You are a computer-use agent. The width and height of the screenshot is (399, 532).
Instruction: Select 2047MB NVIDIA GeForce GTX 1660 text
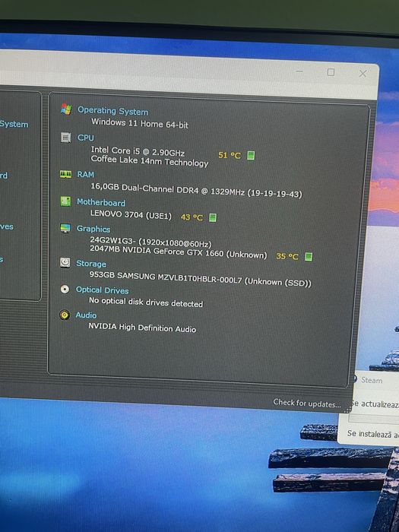pos(178,252)
